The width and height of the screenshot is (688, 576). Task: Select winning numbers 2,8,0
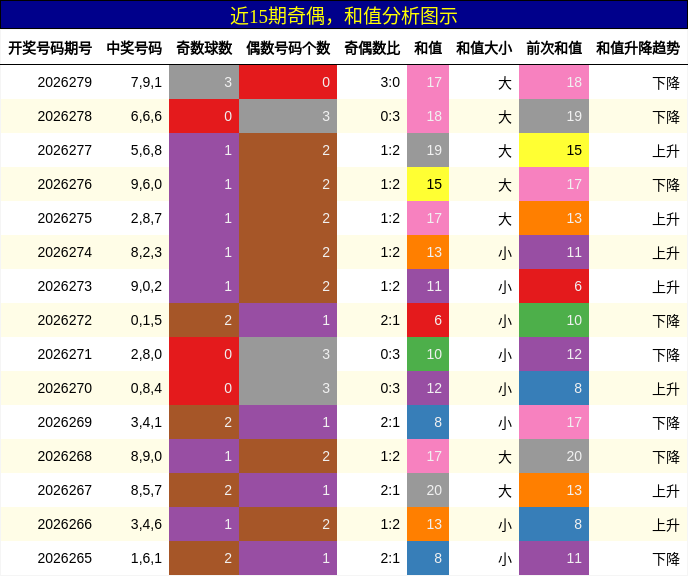(146, 354)
